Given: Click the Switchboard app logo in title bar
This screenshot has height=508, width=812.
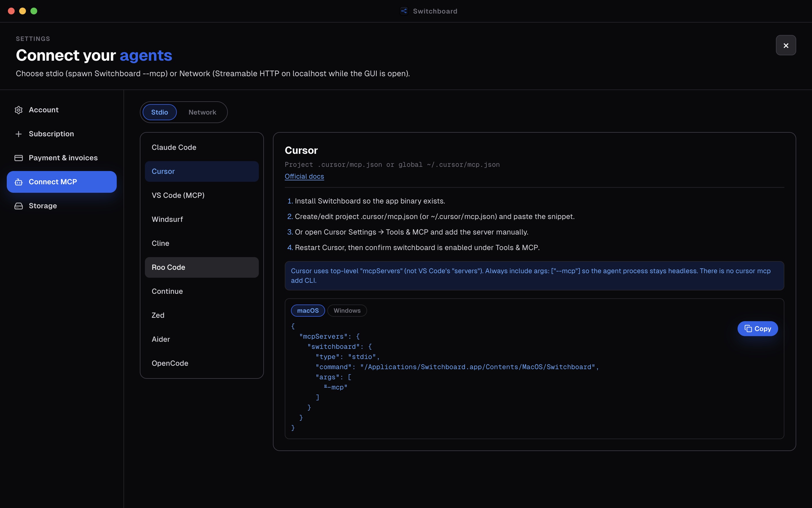Looking at the screenshot, I should tap(404, 11).
